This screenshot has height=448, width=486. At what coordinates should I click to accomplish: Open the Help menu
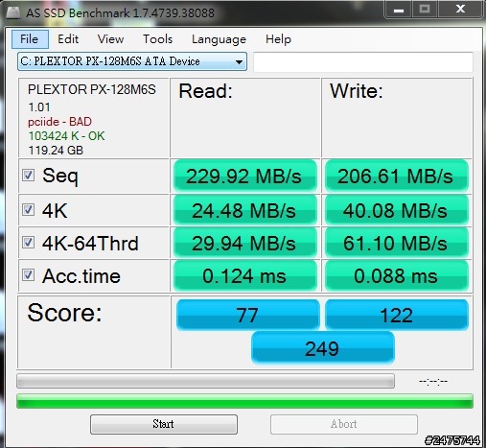[x=278, y=39]
